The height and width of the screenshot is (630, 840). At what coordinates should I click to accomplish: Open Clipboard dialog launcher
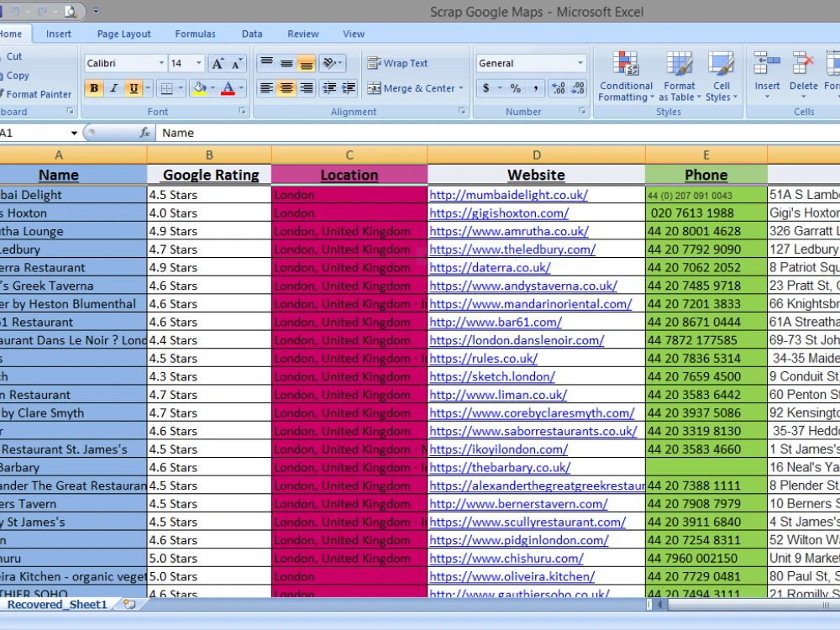(x=71, y=112)
